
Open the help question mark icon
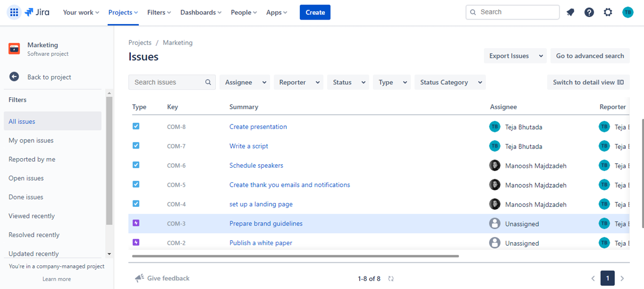click(589, 12)
